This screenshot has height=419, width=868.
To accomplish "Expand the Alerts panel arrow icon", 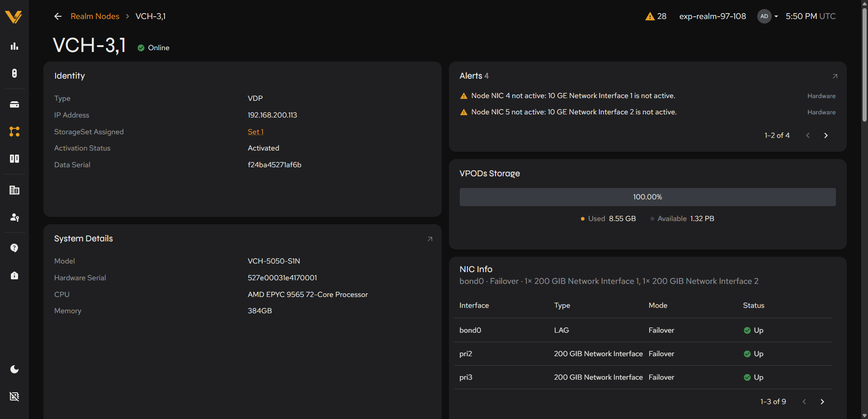I will point(835,76).
